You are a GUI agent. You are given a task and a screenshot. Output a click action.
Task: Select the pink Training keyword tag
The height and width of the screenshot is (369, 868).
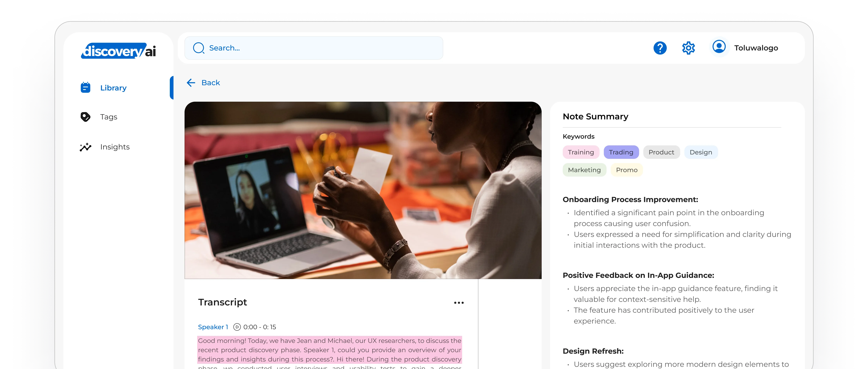tap(581, 152)
